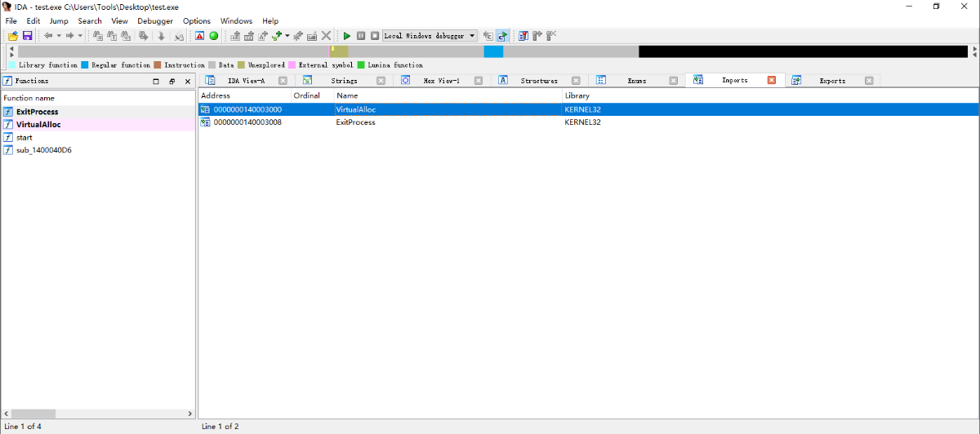This screenshot has height=434, width=980.
Task: Close the Functions panel
Action: (187, 82)
